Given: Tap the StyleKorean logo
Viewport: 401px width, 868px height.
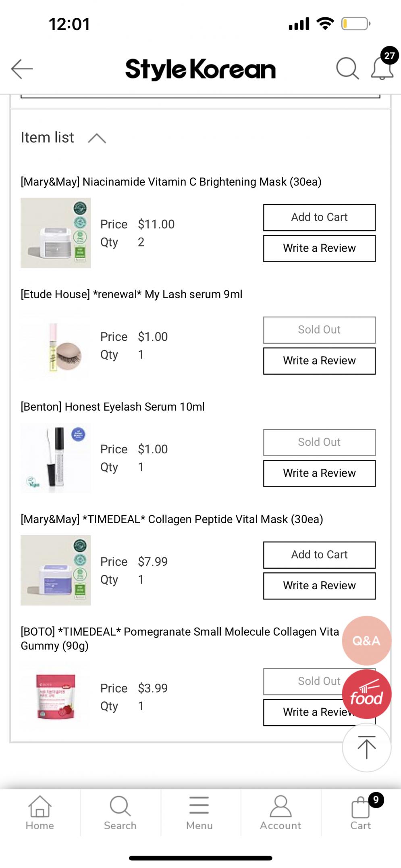Looking at the screenshot, I should (200, 69).
